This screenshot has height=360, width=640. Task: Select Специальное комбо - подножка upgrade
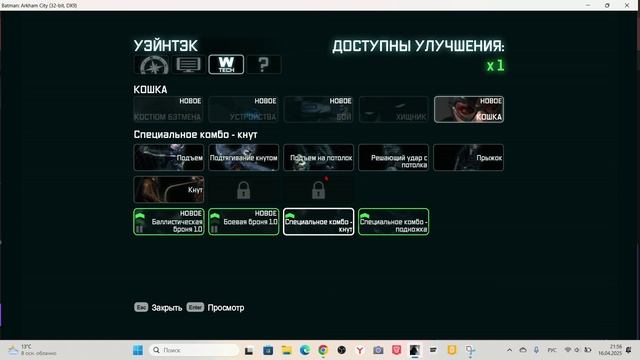pyautogui.click(x=393, y=222)
